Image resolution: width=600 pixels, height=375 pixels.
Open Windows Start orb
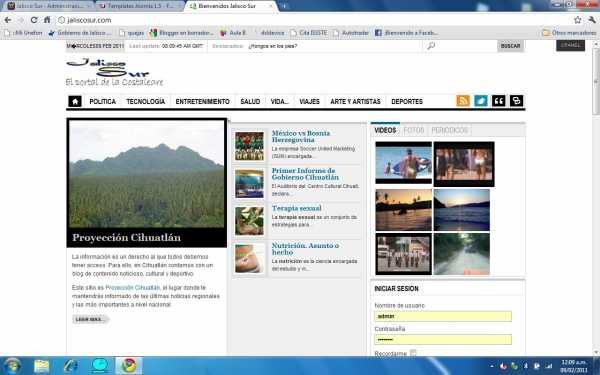(x=12, y=366)
